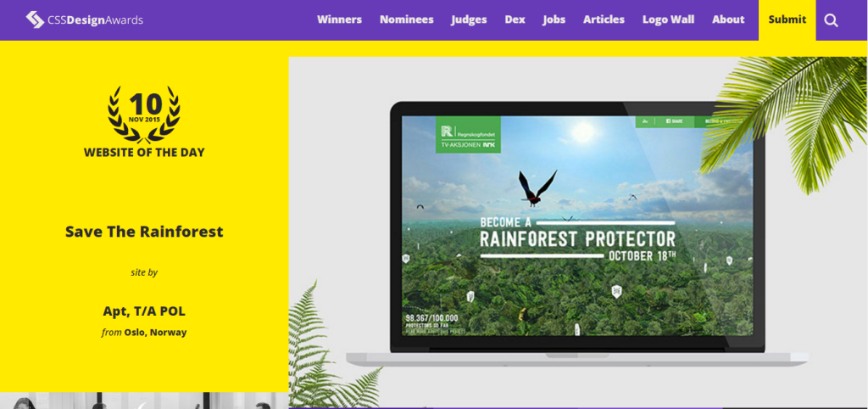The image size is (868, 409).
Task: Click the CSS Design Awards logo
Action: (x=84, y=20)
